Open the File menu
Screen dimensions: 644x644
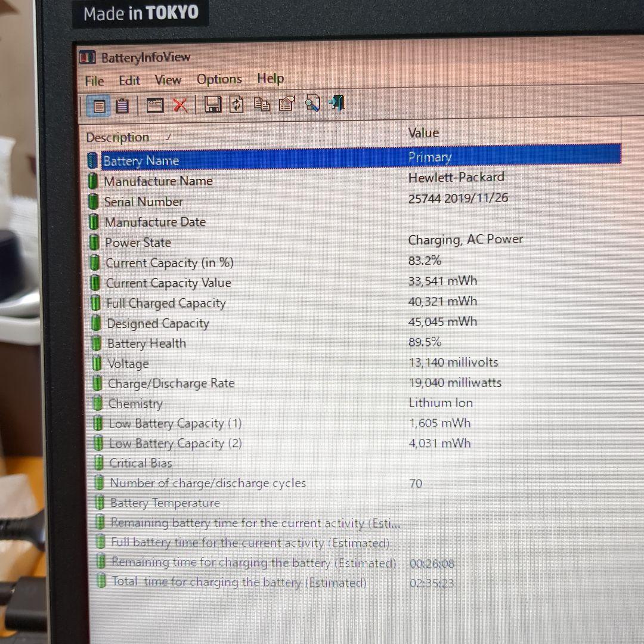pyautogui.click(x=94, y=80)
